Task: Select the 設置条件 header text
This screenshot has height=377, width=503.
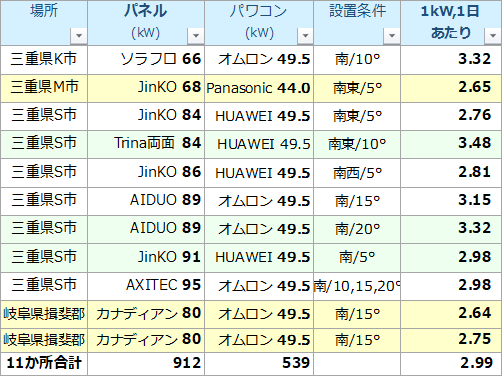Action: [x=357, y=11]
